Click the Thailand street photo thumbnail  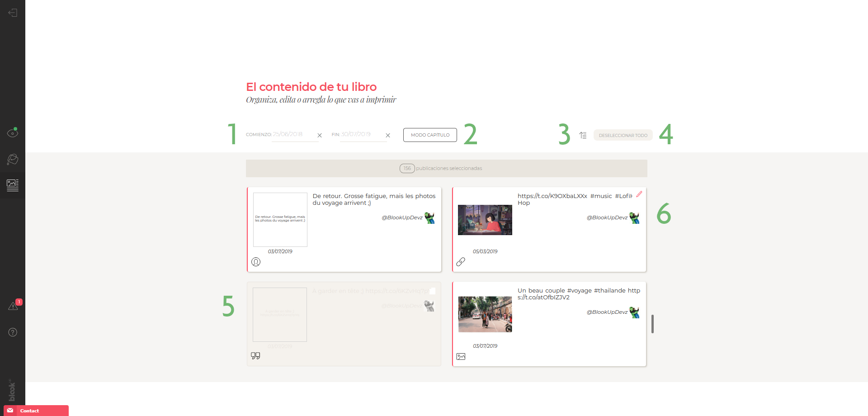pyautogui.click(x=485, y=314)
